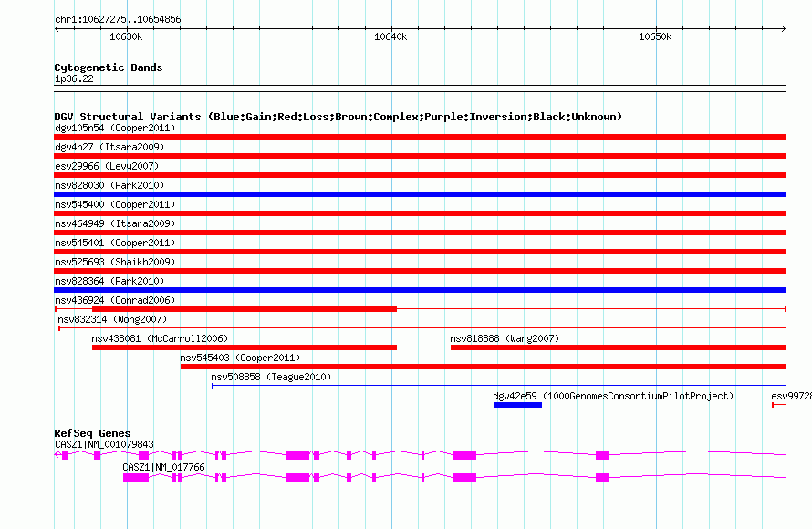Screen dimensions: 812x529
Task: Click the nsv545400 (Cooper2011) label
Action: point(115,204)
